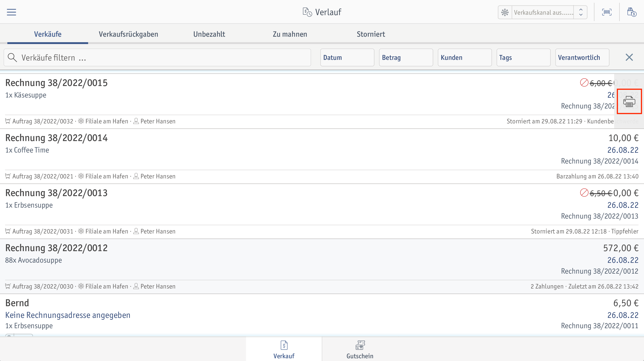Screen dimensions: 644x361
Task: Click person icon in Rechnung 0014 row
Action: point(136,176)
